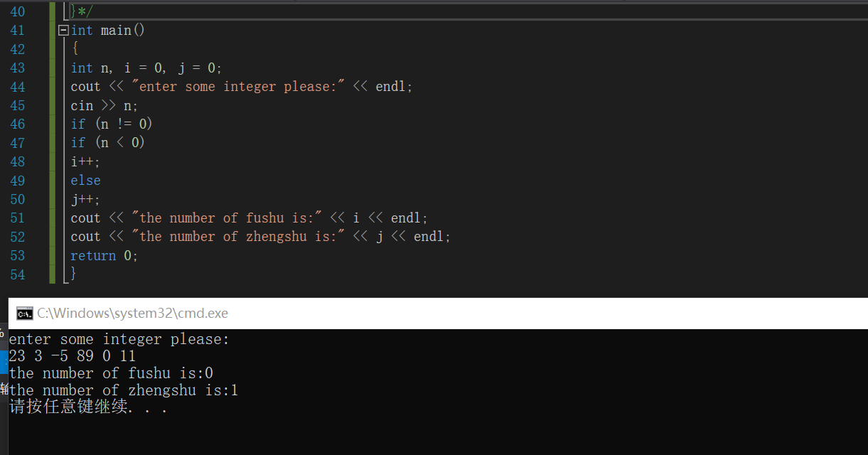Click the opening brace on line 42
The width and height of the screenshot is (868, 455).
75,49
